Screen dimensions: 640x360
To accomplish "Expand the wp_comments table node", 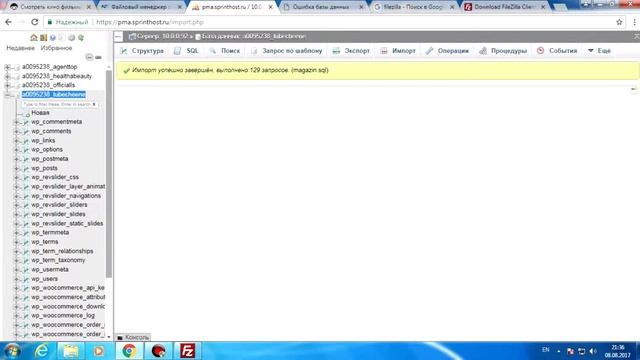I will coord(16,131).
